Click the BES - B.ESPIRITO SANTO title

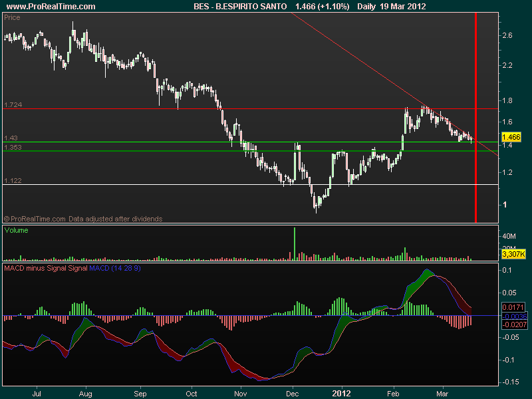(240, 7)
